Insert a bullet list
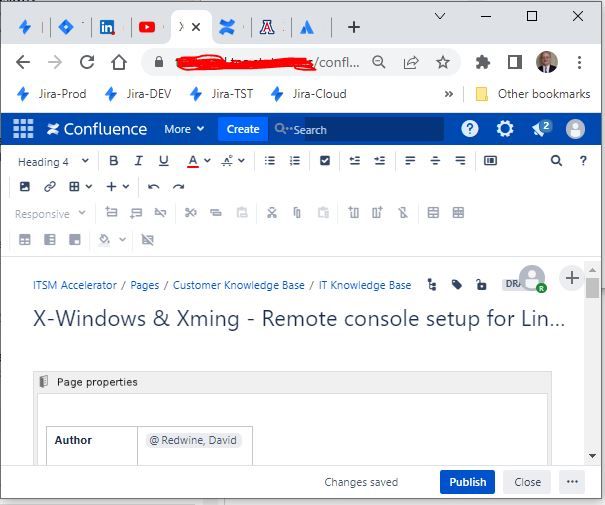Image resolution: width=605 pixels, height=505 pixels. [x=270, y=161]
